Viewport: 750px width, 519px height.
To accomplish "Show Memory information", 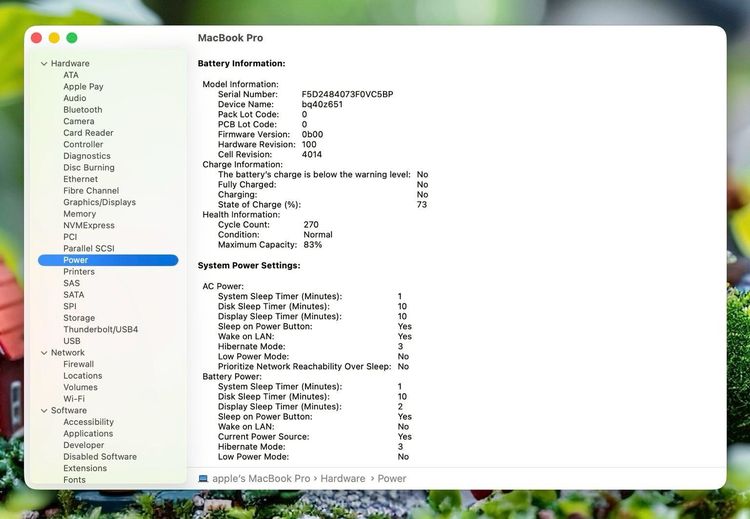I will [79, 214].
